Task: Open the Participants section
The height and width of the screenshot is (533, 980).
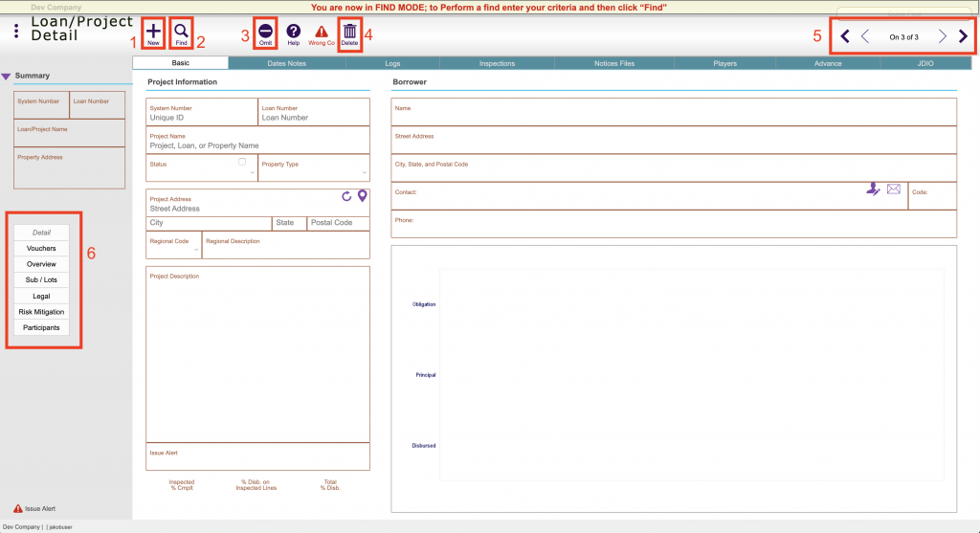Action: point(41,327)
